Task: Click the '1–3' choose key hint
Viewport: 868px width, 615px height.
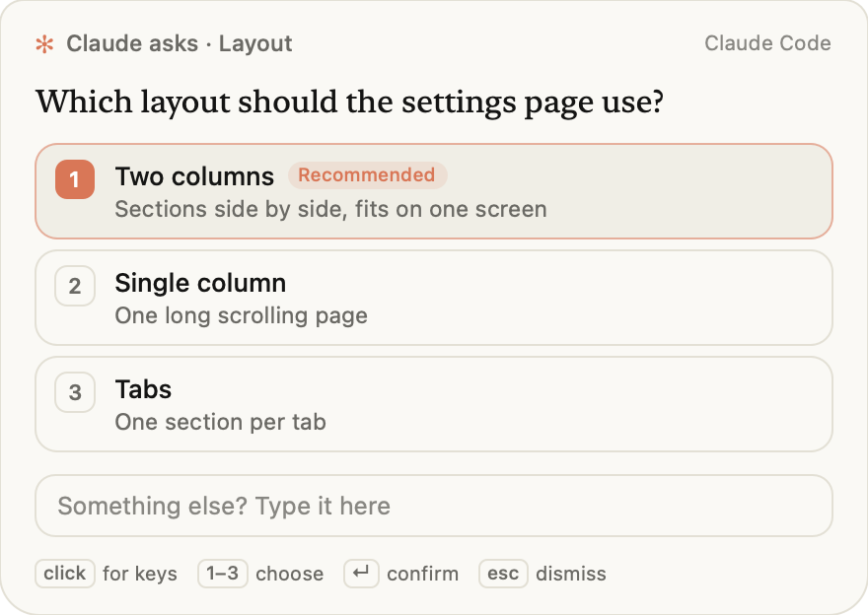Action: click(223, 574)
